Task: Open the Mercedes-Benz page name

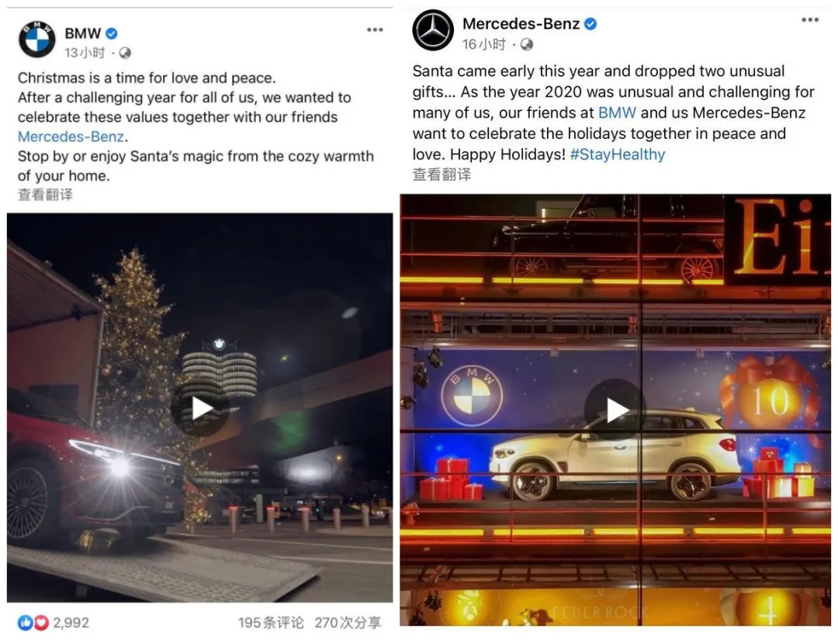Action: tap(521, 24)
